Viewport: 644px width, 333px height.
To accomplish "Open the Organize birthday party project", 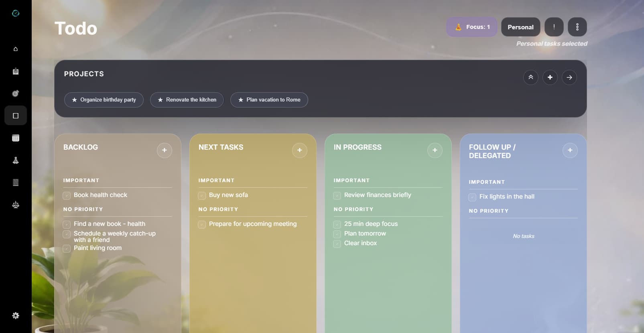I will [x=104, y=100].
